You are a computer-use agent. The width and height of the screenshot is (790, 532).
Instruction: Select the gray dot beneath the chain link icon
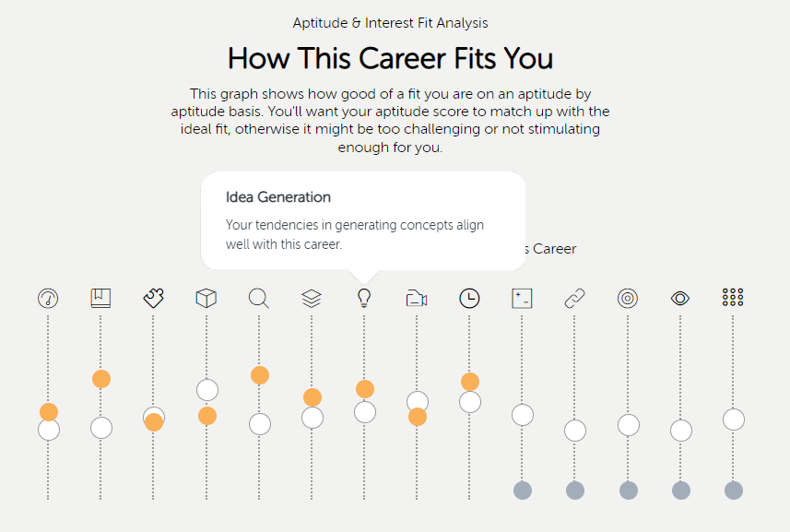click(574, 491)
